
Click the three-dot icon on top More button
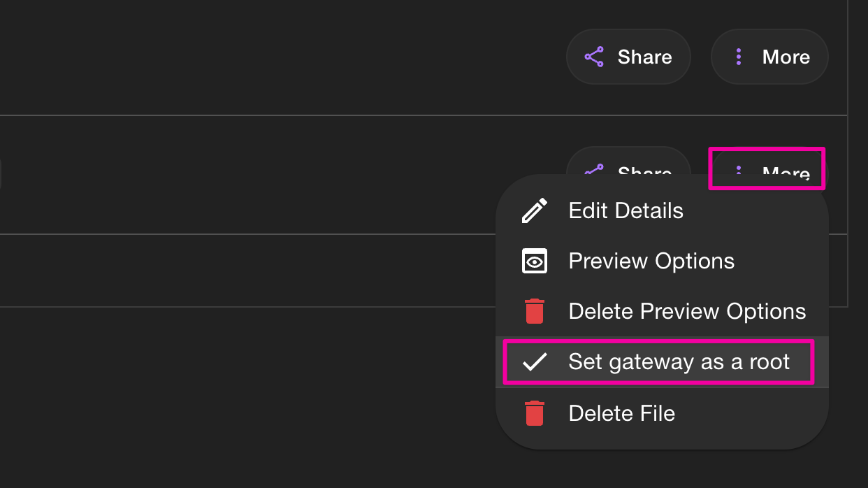click(x=739, y=57)
